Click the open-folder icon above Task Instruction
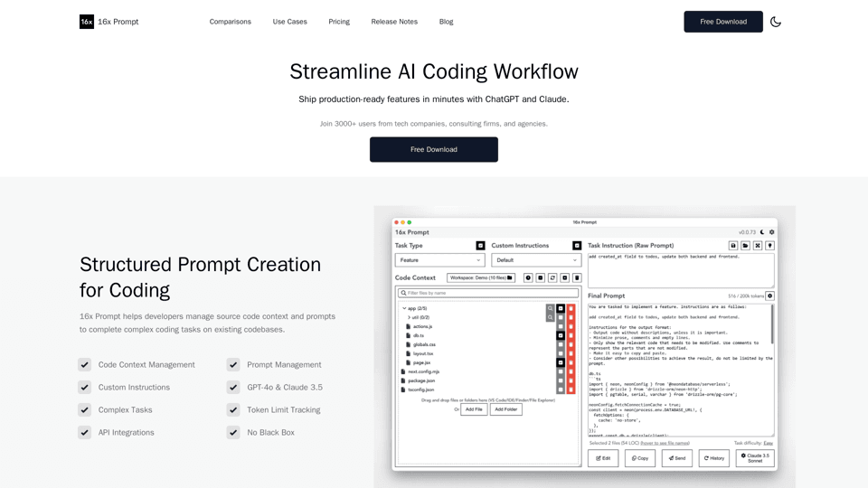Image resolution: width=868 pixels, height=488 pixels. (x=745, y=245)
